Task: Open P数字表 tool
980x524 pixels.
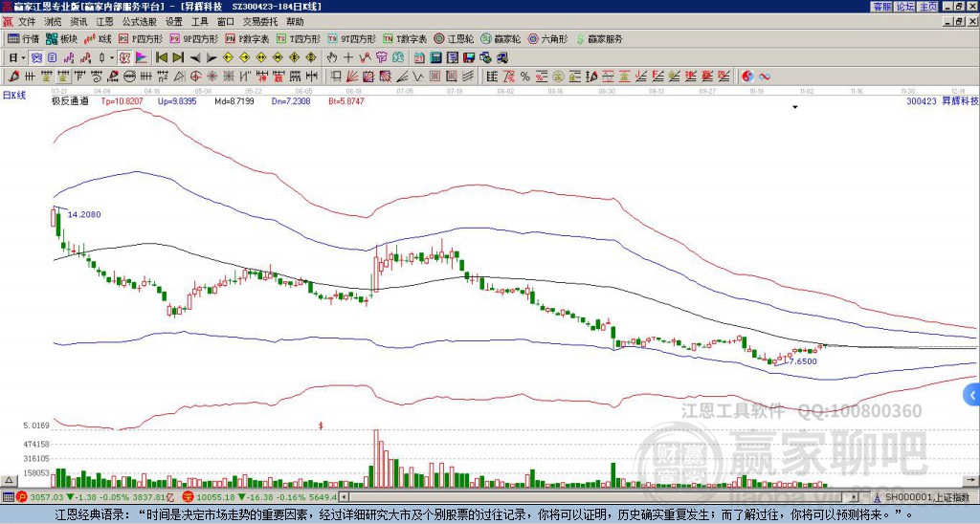Action: tap(247, 38)
